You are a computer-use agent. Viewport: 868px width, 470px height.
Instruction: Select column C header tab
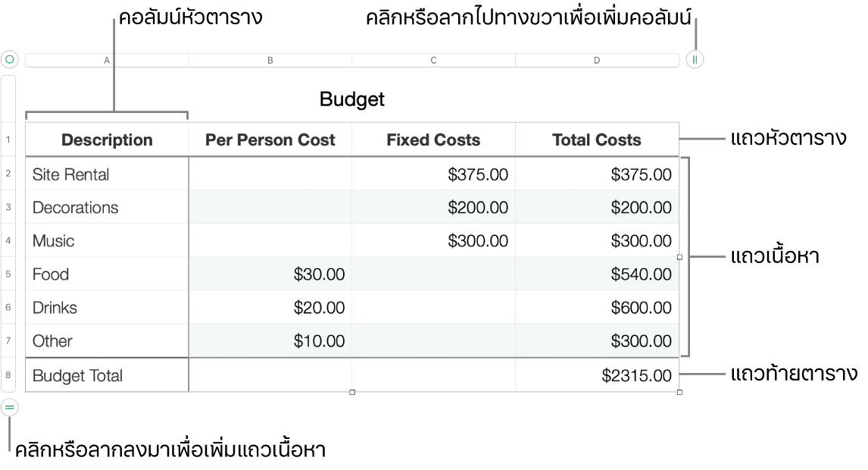pyautogui.click(x=433, y=60)
